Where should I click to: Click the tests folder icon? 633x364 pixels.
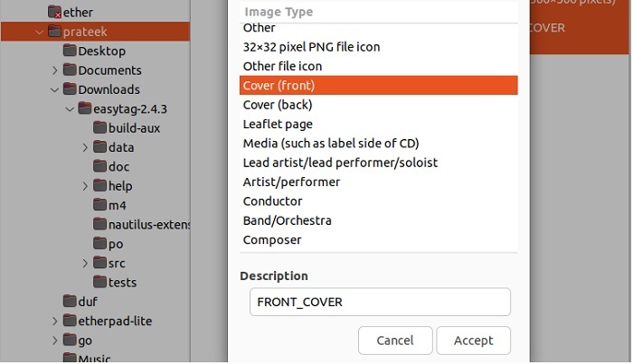(x=99, y=283)
